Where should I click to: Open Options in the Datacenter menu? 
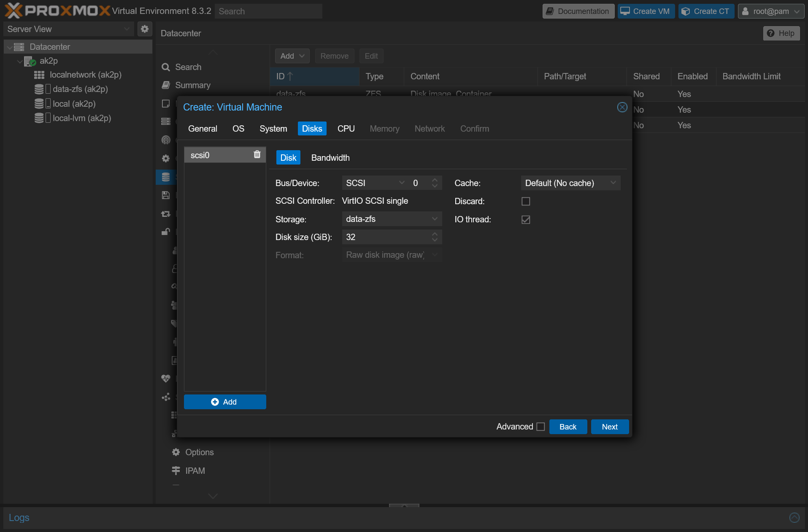click(199, 452)
